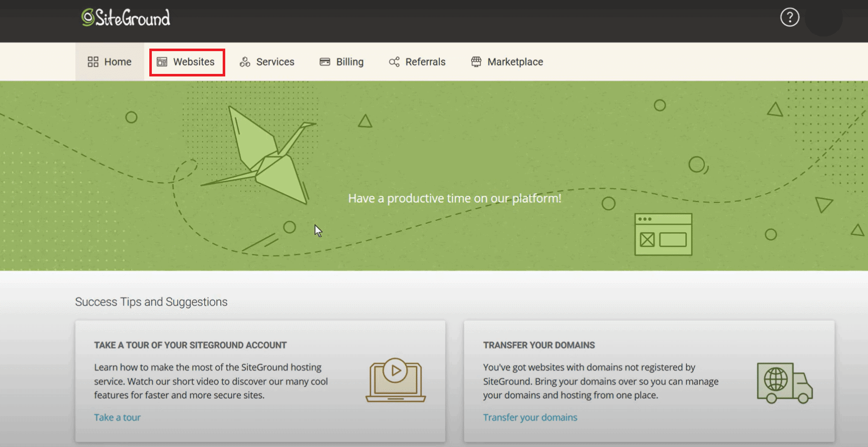
Task: Click the Billing credit card icon
Action: (325, 62)
